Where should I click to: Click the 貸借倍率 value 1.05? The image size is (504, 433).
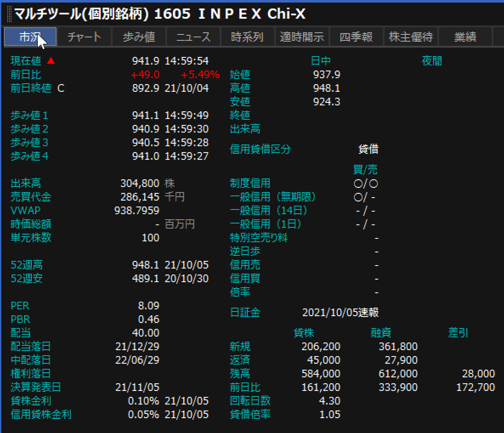(329, 414)
